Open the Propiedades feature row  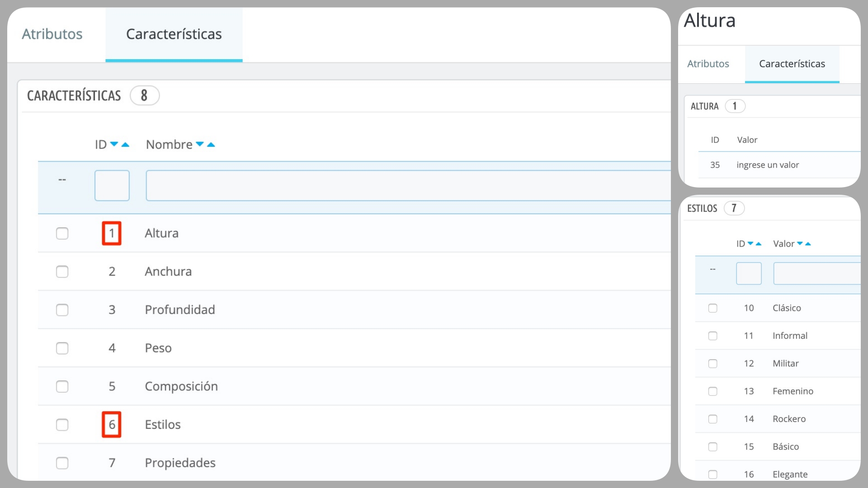pos(354,463)
